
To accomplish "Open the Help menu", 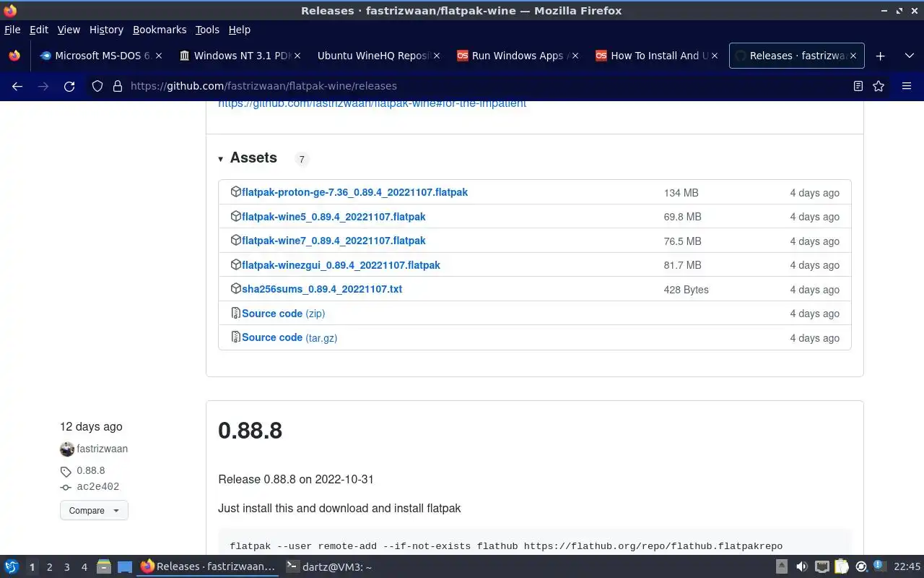I will [240, 30].
